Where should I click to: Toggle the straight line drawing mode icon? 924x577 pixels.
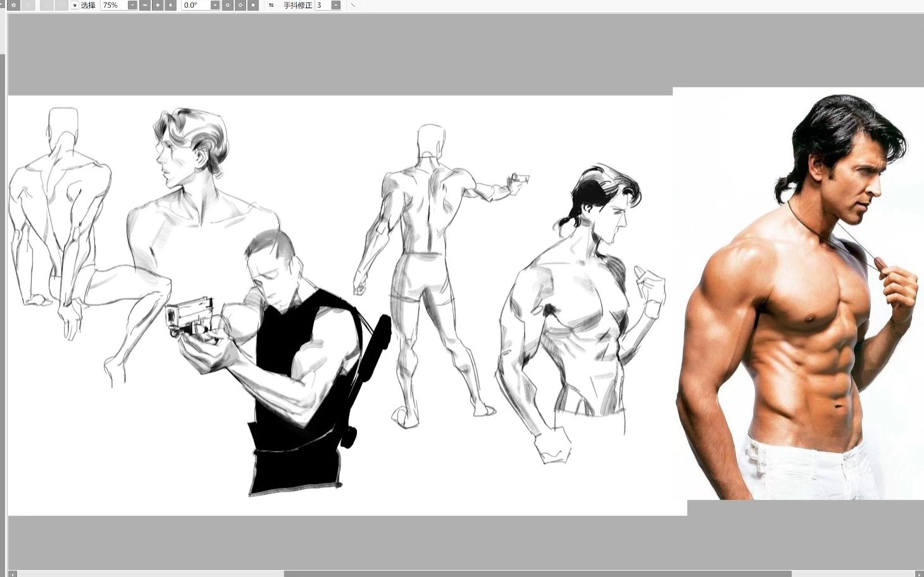pos(353,5)
